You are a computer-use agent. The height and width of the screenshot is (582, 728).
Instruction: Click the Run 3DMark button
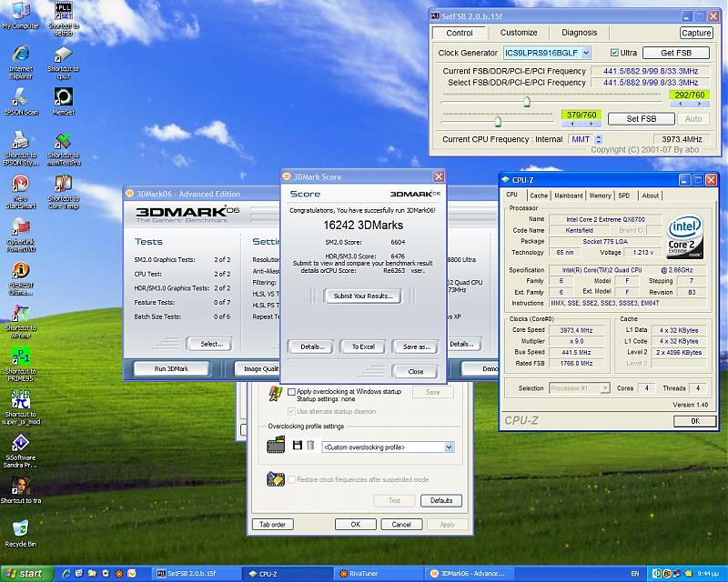(x=171, y=368)
